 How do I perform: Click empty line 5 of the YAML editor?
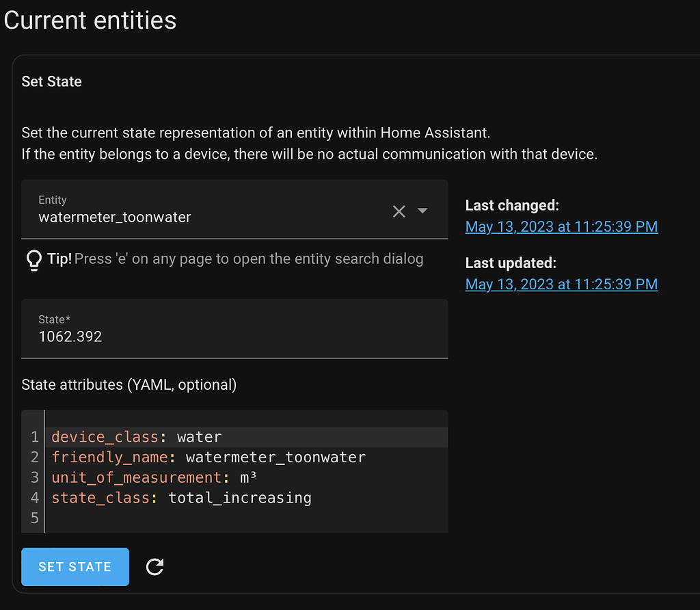click(x=137, y=518)
